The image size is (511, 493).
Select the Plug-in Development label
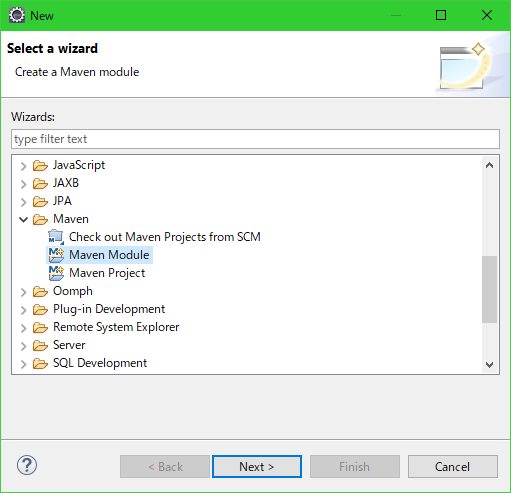[109, 309]
